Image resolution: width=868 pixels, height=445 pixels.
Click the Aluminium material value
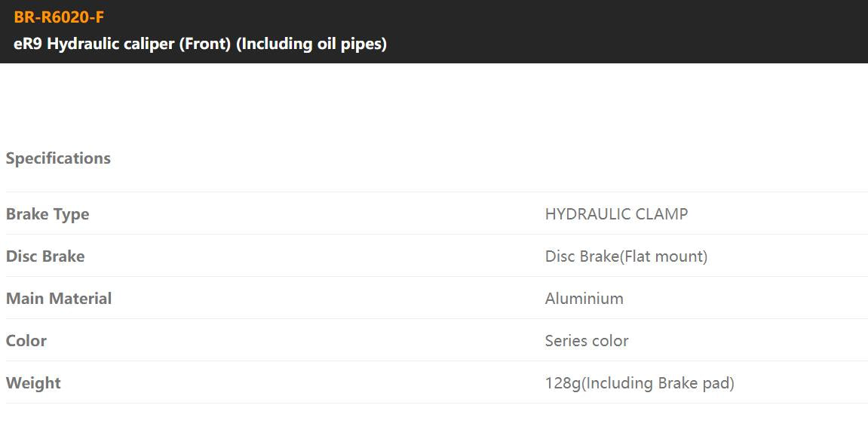pos(584,299)
